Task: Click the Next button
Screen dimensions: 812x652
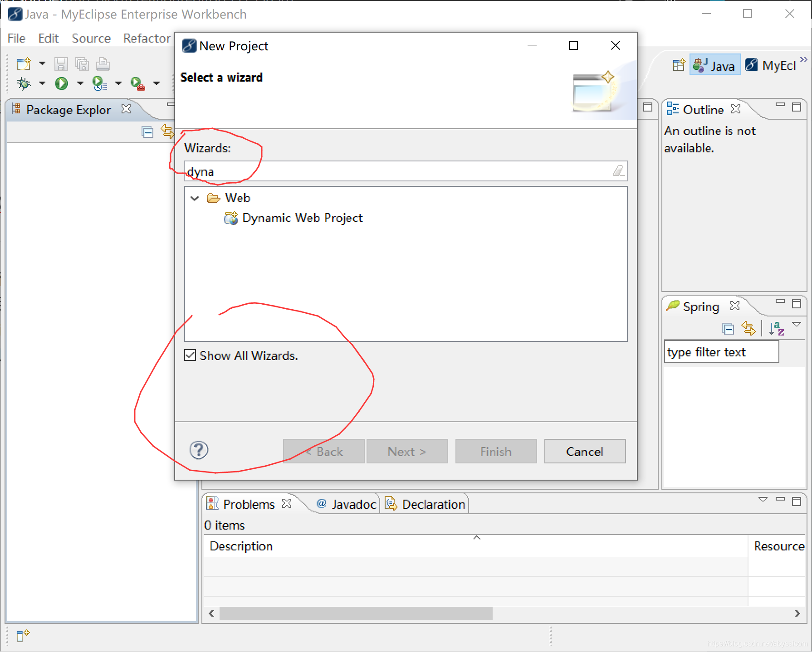Action: click(407, 451)
